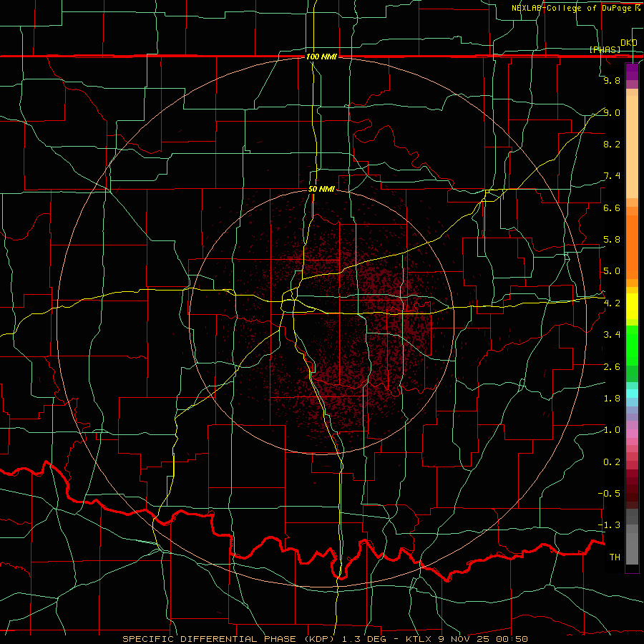Screen dimensions: 644x644
Task: Click the 3.4 color scale value
Action: [612, 335]
